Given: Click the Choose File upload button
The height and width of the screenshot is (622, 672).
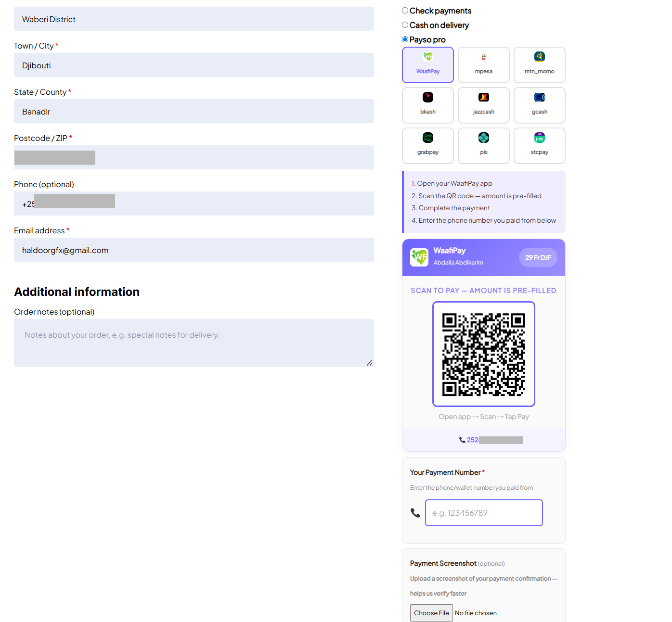Looking at the screenshot, I should pos(431,612).
